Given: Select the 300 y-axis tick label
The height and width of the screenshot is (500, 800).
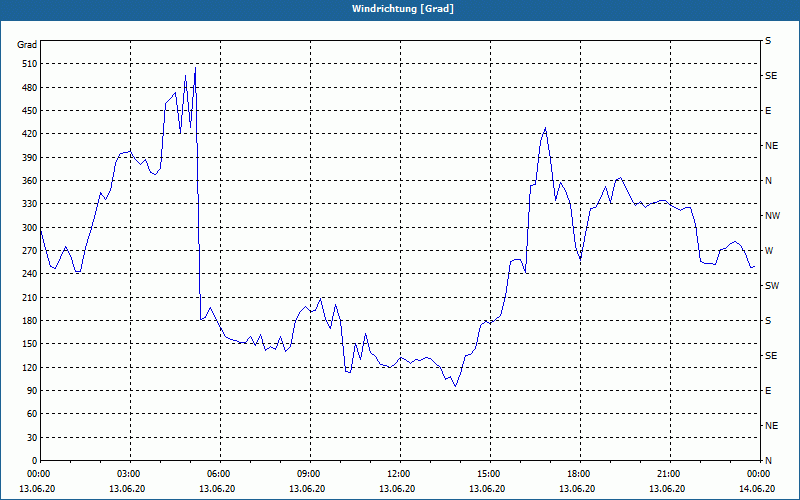Looking at the screenshot, I should (x=30, y=227).
